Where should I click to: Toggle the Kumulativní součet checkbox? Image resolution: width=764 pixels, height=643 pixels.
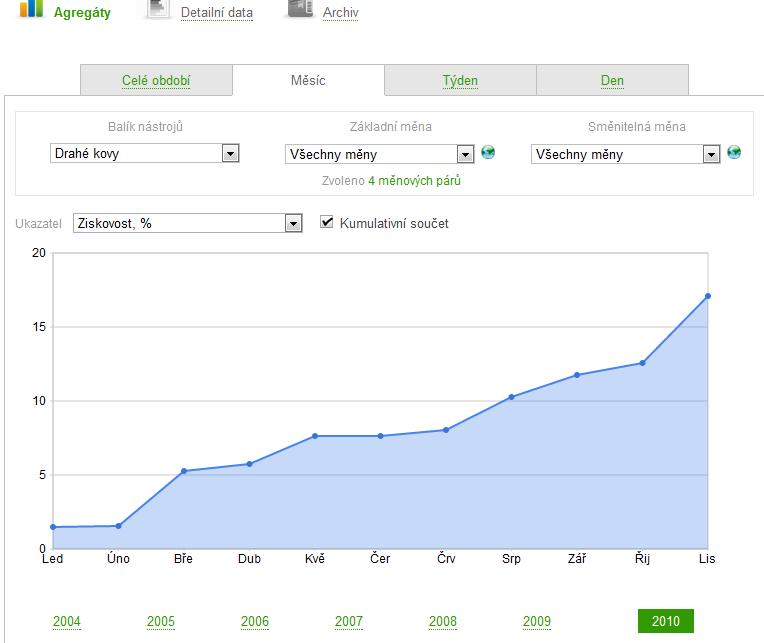[327, 222]
